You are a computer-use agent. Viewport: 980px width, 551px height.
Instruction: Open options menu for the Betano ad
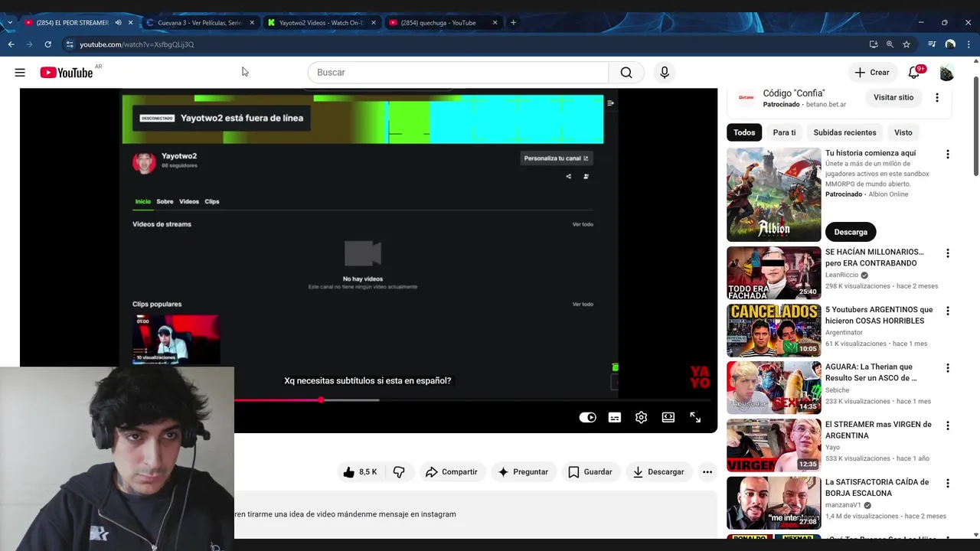click(937, 98)
